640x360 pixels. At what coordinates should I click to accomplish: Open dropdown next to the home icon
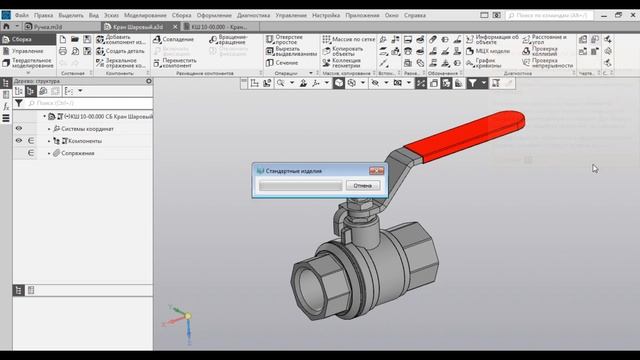17,27
